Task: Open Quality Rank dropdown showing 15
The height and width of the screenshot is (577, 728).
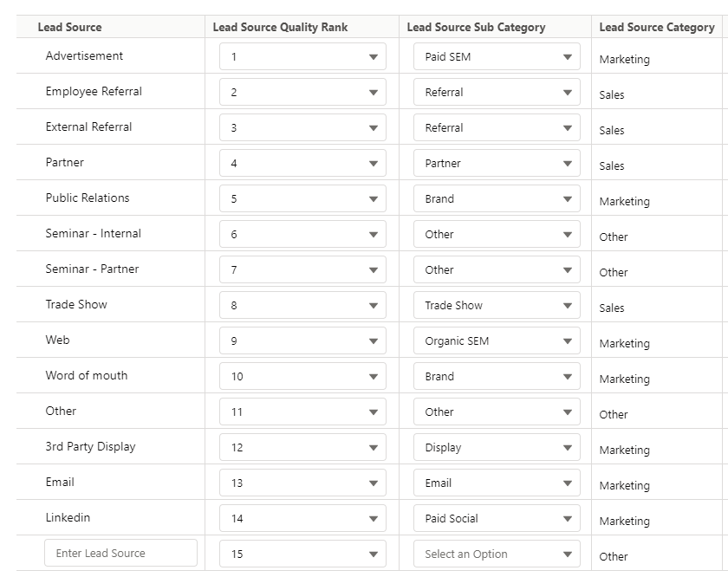Action: tap(302, 554)
